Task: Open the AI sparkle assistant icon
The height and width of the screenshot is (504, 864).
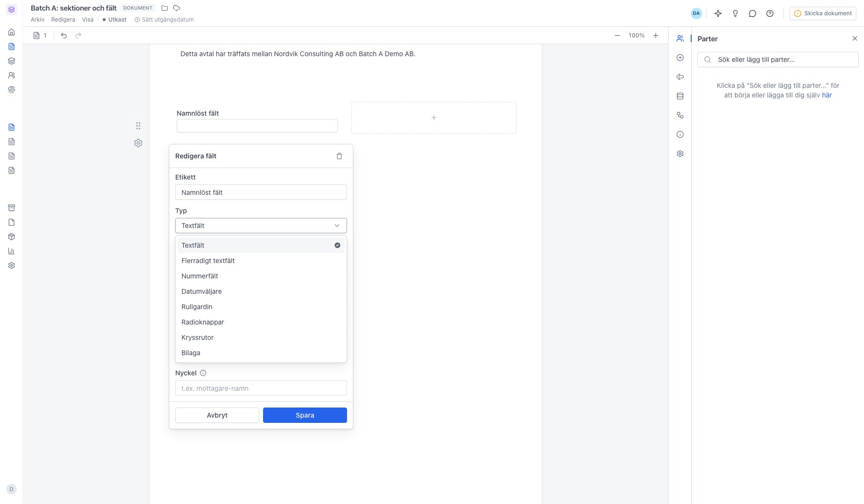Action: pos(718,13)
